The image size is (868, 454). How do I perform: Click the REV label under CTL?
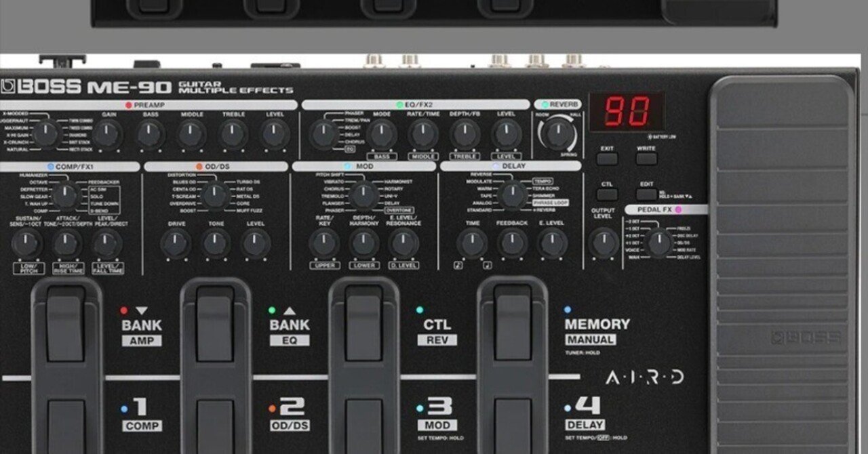point(437,340)
